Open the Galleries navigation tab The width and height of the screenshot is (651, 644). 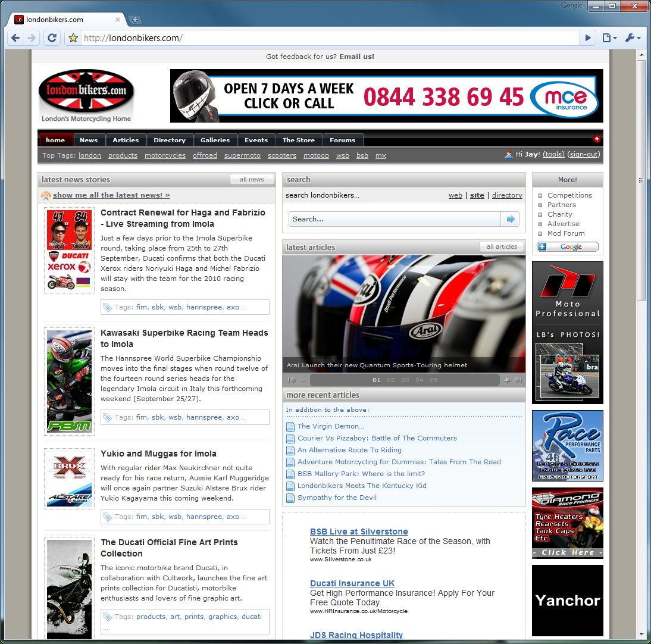point(215,140)
